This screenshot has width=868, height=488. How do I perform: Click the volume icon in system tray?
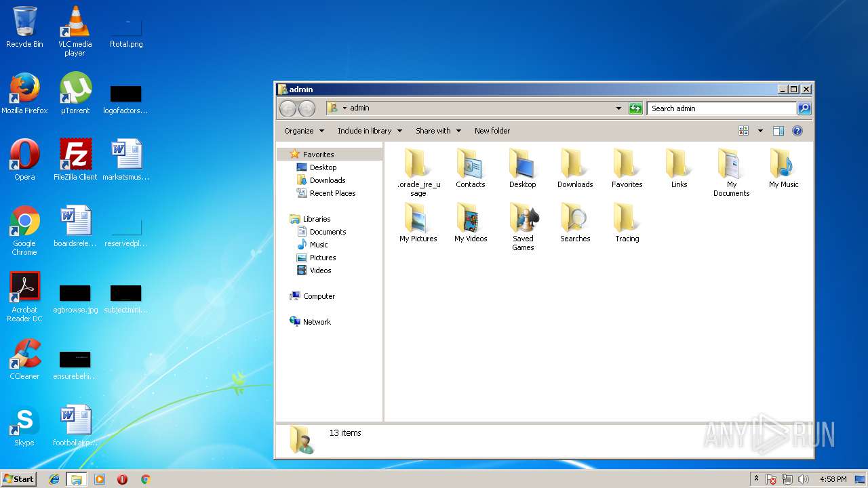click(x=804, y=479)
